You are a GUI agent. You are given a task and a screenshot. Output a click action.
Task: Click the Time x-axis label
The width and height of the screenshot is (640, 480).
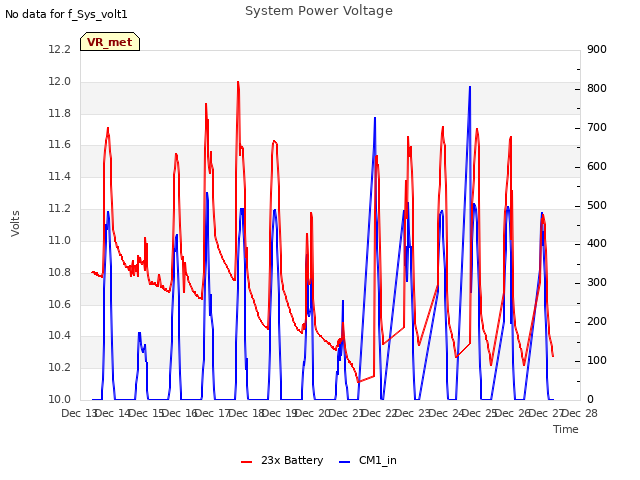tap(566, 429)
